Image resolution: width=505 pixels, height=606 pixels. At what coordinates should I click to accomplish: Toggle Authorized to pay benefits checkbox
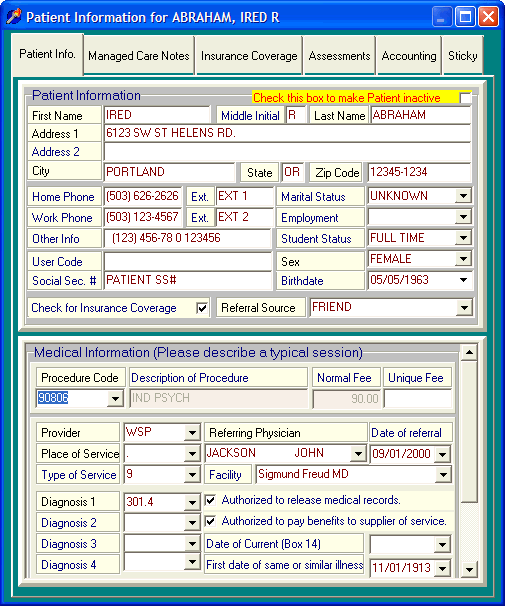click(210, 521)
